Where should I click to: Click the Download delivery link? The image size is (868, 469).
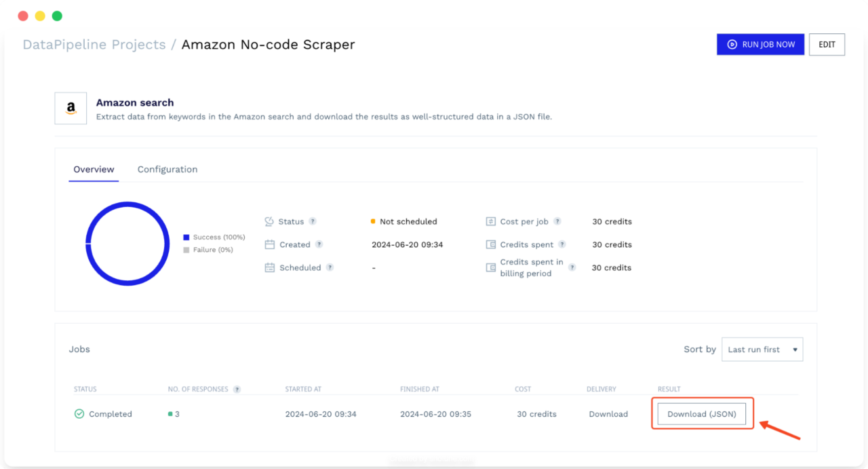coord(608,414)
